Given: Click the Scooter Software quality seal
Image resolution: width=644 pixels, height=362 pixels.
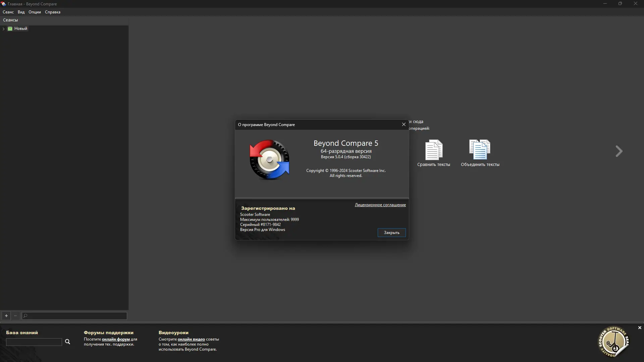Looking at the screenshot, I should pos(613,342).
